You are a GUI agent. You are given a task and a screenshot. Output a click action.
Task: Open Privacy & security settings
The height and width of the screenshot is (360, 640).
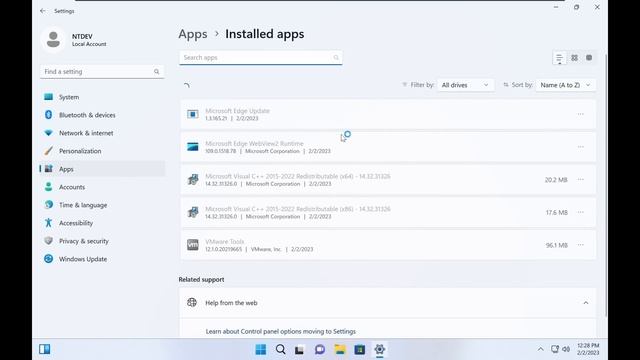tap(102, 241)
